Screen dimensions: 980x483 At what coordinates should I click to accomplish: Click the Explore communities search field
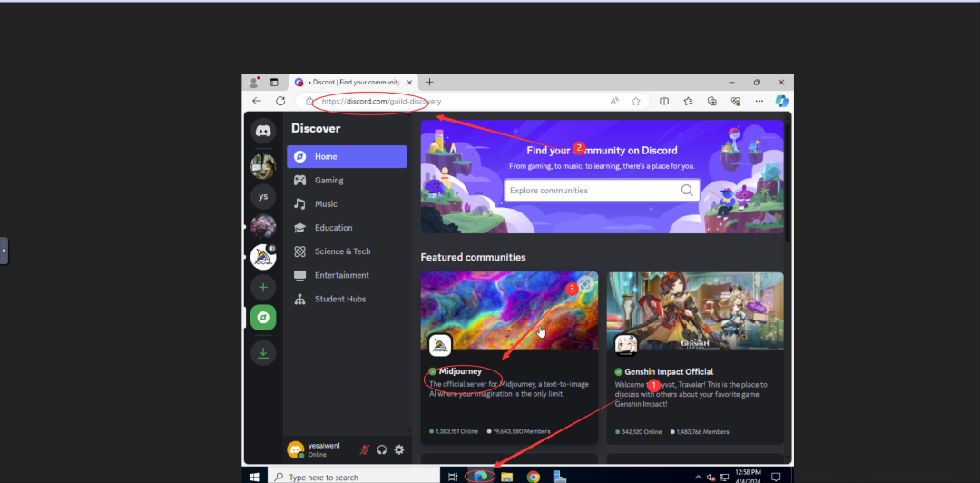tap(602, 190)
